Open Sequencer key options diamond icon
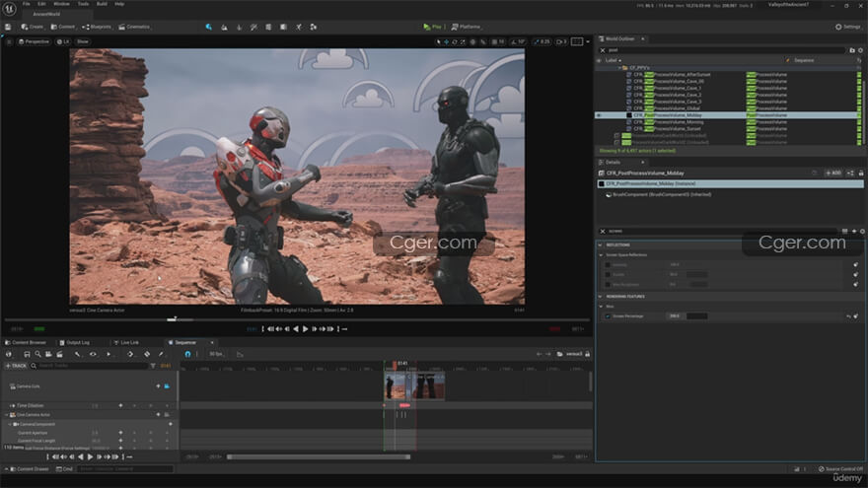Viewport: 868px width, 488px height. coord(130,354)
